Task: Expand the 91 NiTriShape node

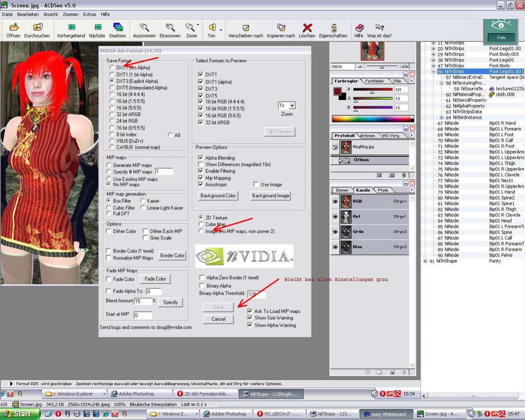Action: tap(425, 261)
